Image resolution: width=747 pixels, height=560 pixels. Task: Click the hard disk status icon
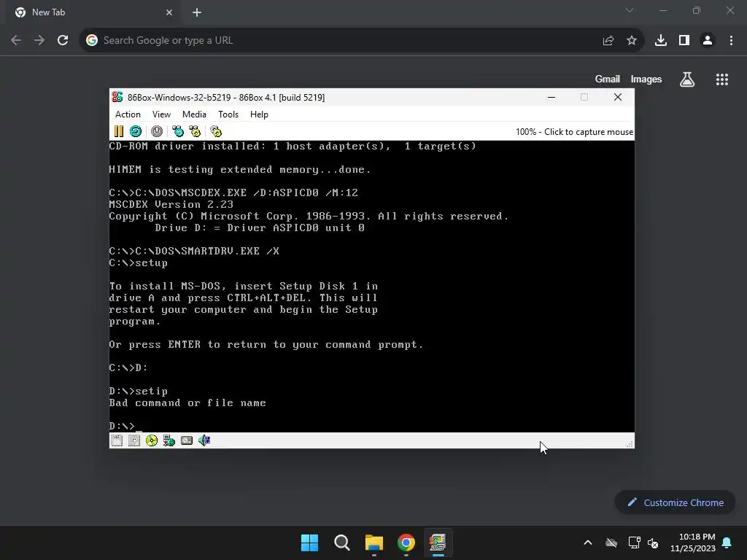[x=169, y=440]
